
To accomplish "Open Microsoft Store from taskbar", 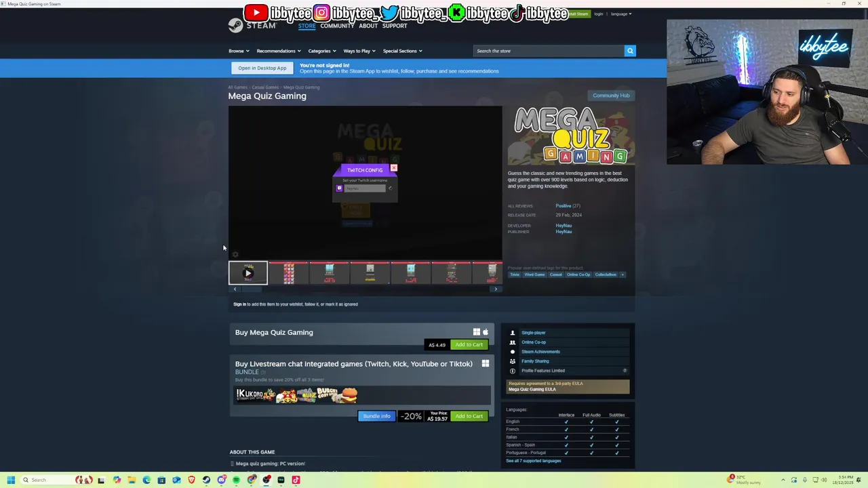I will (x=161, y=480).
